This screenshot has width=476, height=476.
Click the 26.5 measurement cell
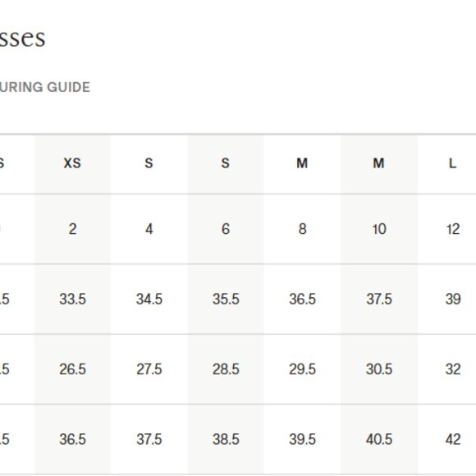pos(72,369)
